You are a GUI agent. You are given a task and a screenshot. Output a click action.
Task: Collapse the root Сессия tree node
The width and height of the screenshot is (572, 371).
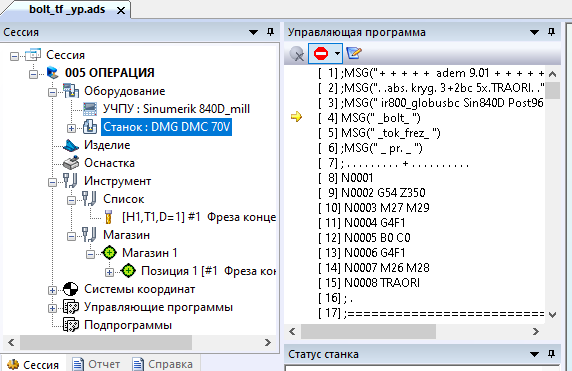point(14,56)
